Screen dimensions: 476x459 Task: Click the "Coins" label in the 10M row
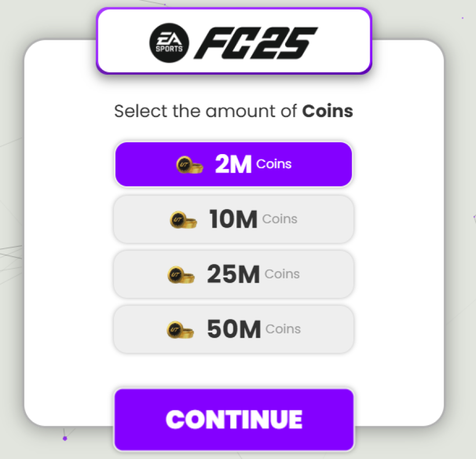tap(280, 219)
